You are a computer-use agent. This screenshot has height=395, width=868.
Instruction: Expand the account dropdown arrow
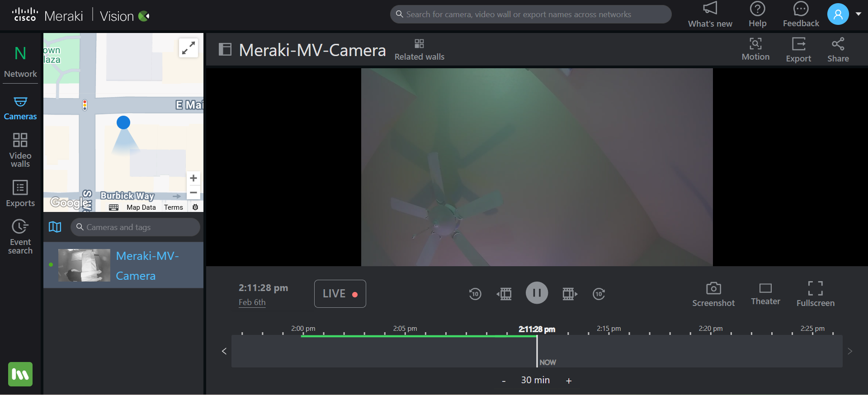tap(859, 14)
